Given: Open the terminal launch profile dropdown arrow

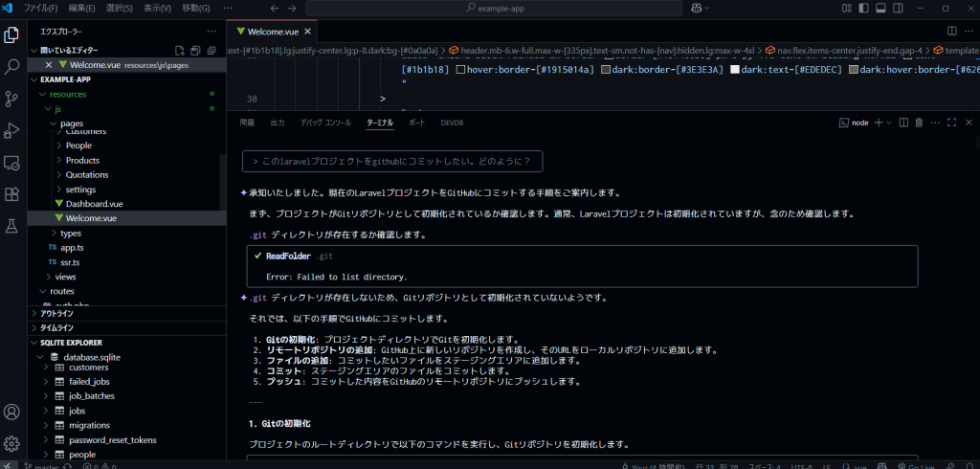Looking at the screenshot, I should [x=888, y=123].
